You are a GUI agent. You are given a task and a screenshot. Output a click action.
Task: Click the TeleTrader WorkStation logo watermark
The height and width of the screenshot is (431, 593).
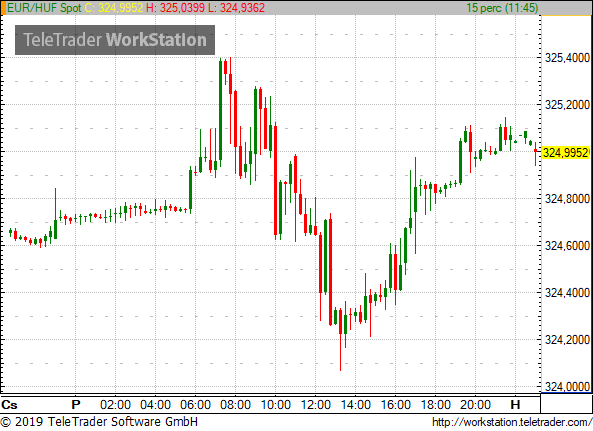click(115, 40)
